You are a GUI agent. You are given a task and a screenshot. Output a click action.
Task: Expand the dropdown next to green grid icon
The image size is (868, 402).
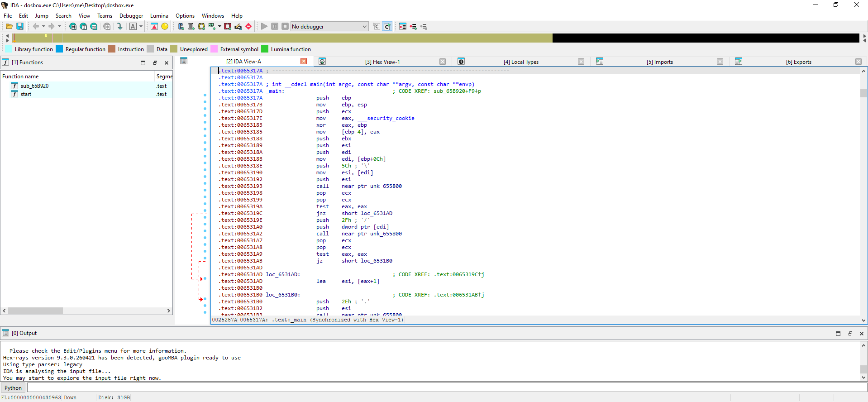click(x=219, y=26)
